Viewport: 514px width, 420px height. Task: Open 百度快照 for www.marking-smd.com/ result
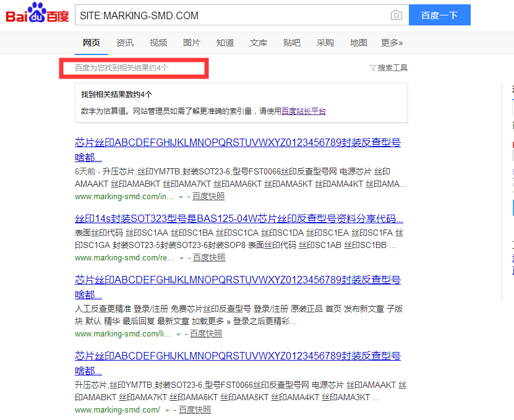(x=195, y=410)
